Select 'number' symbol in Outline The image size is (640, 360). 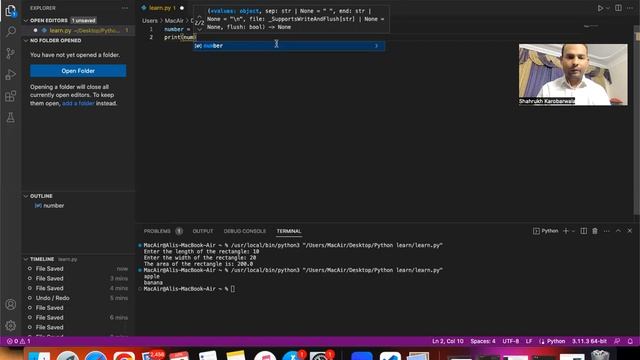pyautogui.click(x=53, y=206)
